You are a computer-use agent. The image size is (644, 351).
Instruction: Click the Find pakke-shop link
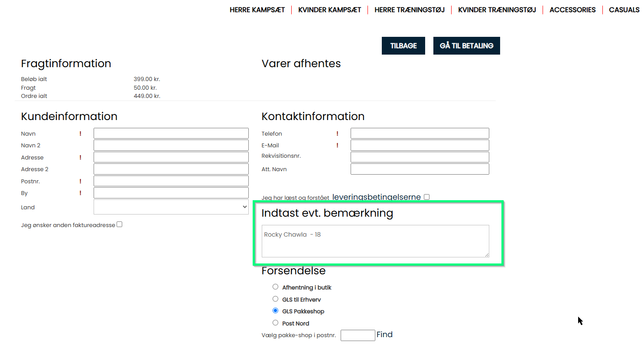pos(384,335)
